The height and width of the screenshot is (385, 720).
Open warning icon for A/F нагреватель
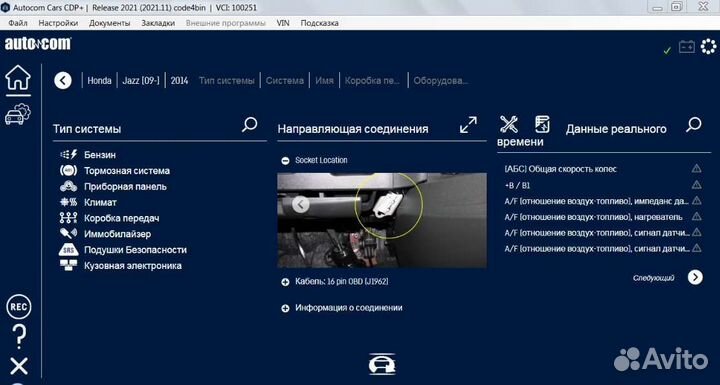[x=697, y=216]
